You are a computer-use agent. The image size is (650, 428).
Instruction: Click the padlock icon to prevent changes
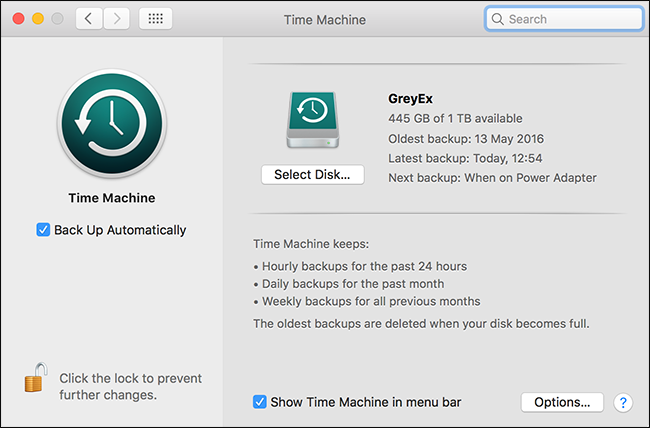point(36,380)
